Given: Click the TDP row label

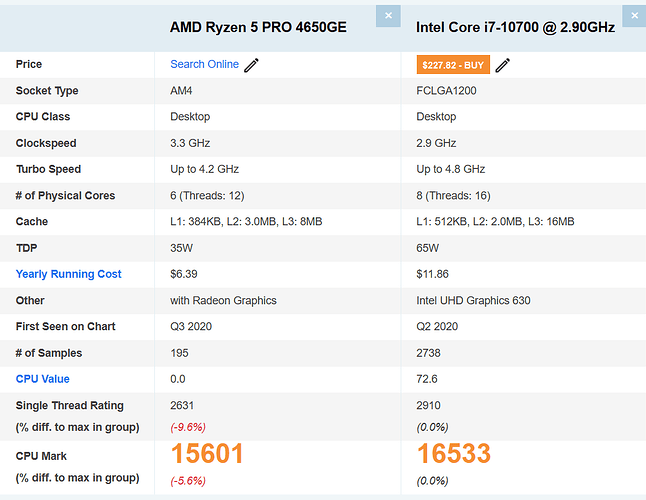Looking at the screenshot, I should [x=27, y=248].
